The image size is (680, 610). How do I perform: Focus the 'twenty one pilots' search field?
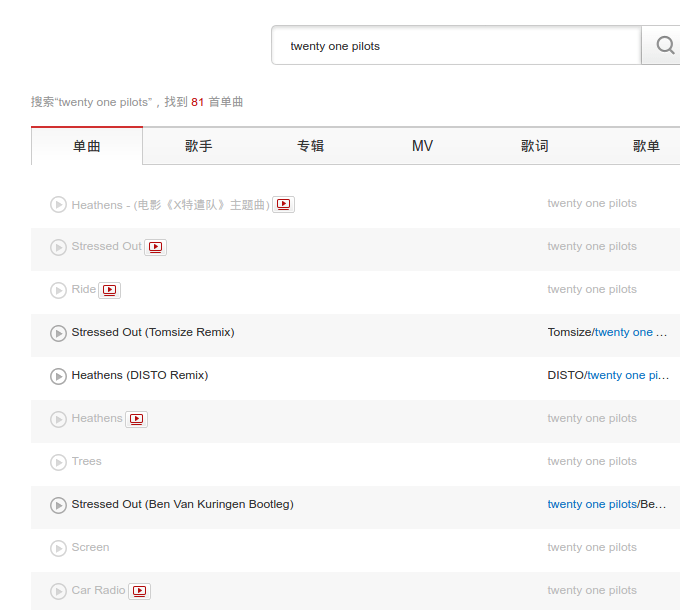pyautogui.click(x=456, y=45)
